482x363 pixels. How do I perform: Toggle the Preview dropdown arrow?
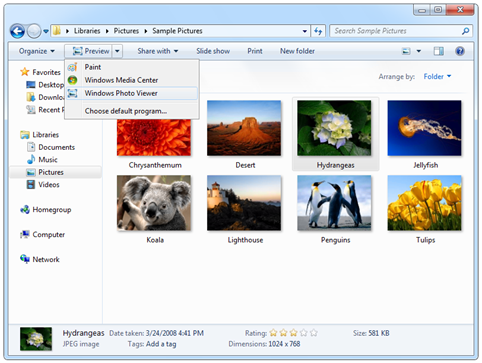[117, 51]
